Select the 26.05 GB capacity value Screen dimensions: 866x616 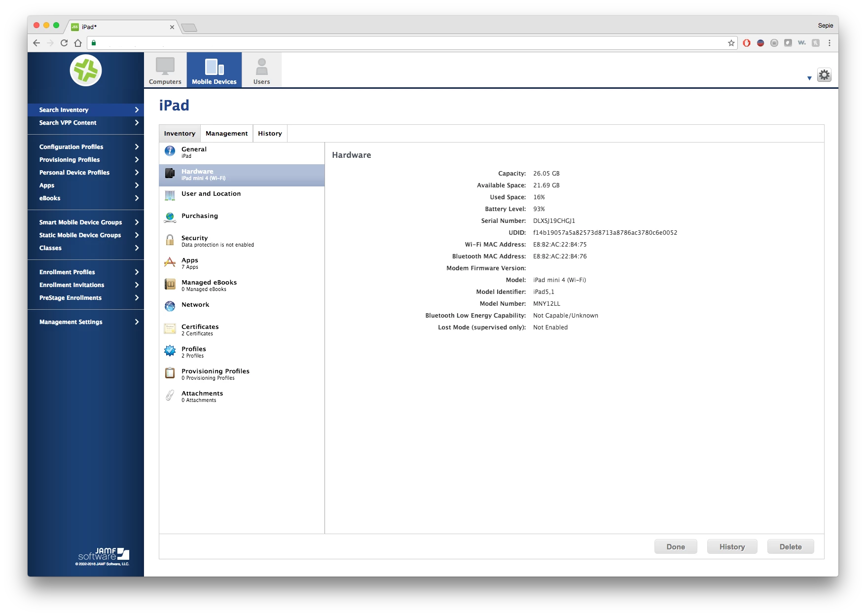546,174
